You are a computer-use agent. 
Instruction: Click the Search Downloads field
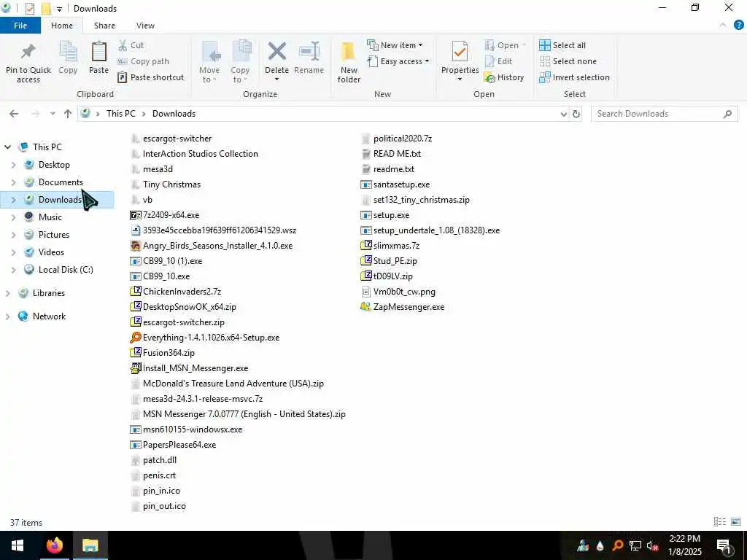(x=664, y=114)
